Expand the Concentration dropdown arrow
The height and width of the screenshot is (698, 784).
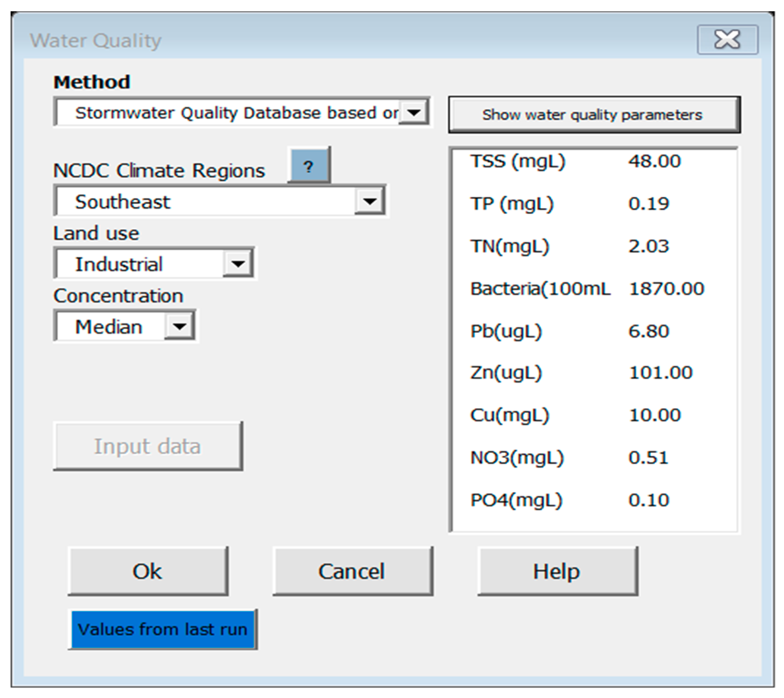(179, 326)
